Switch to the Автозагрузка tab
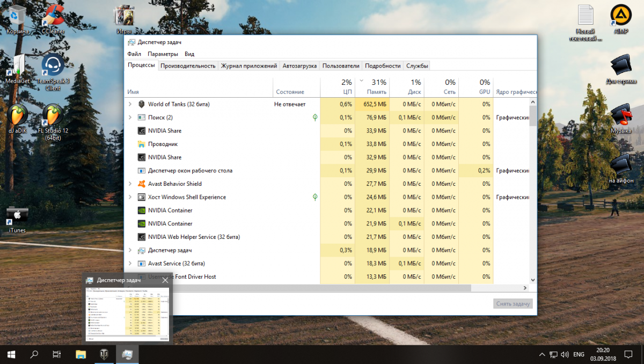 pyautogui.click(x=299, y=65)
